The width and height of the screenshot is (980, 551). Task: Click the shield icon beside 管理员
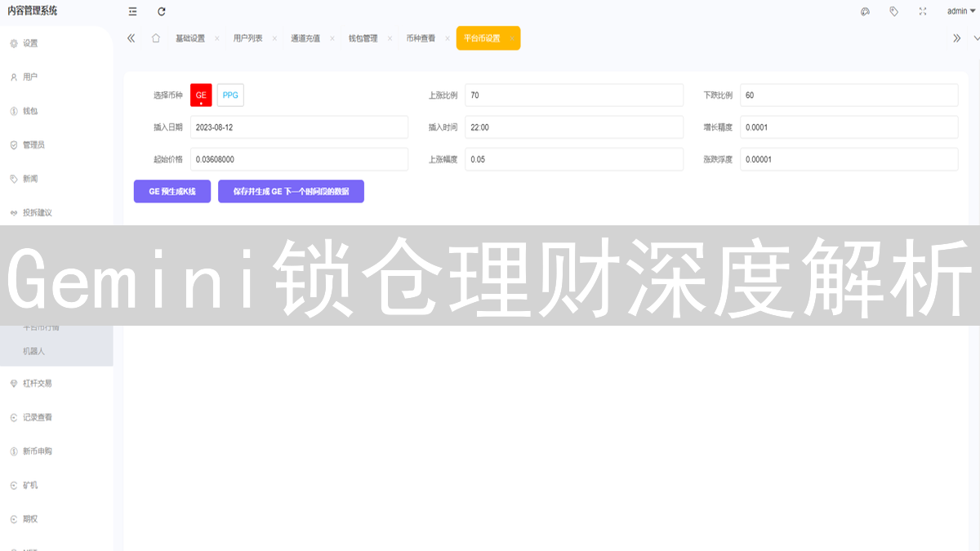pos(14,144)
